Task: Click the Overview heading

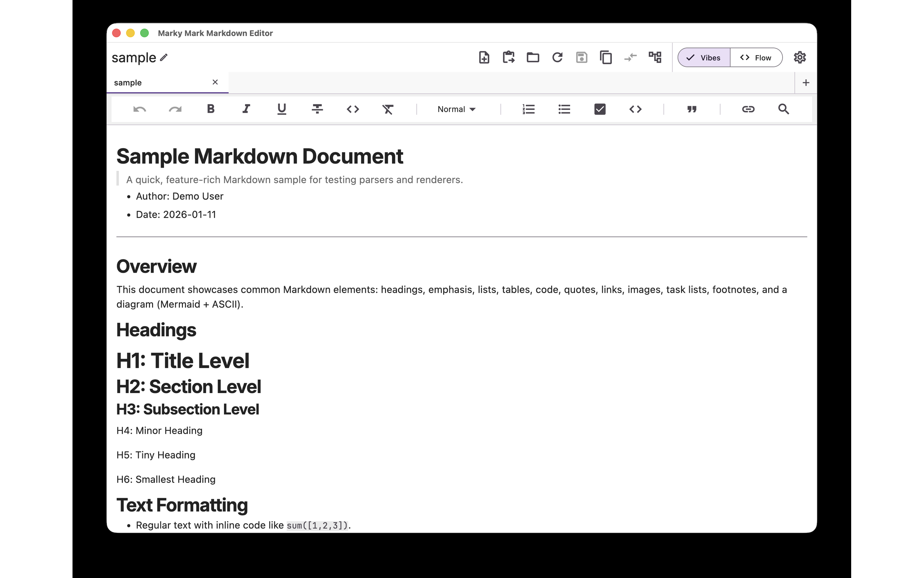Action: pos(156,267)
